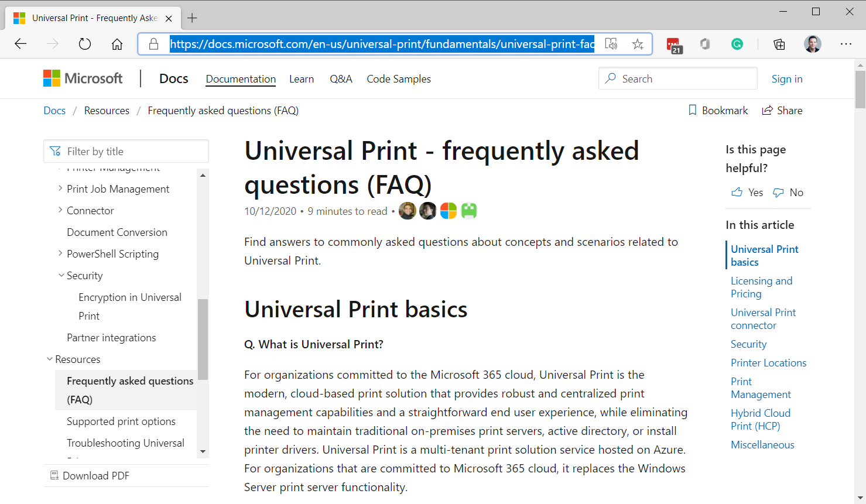Launch Immersive Reader icon in address bar
Viewport: 866px width, 504px height.
pyautogui.click(x=611, y=44)
